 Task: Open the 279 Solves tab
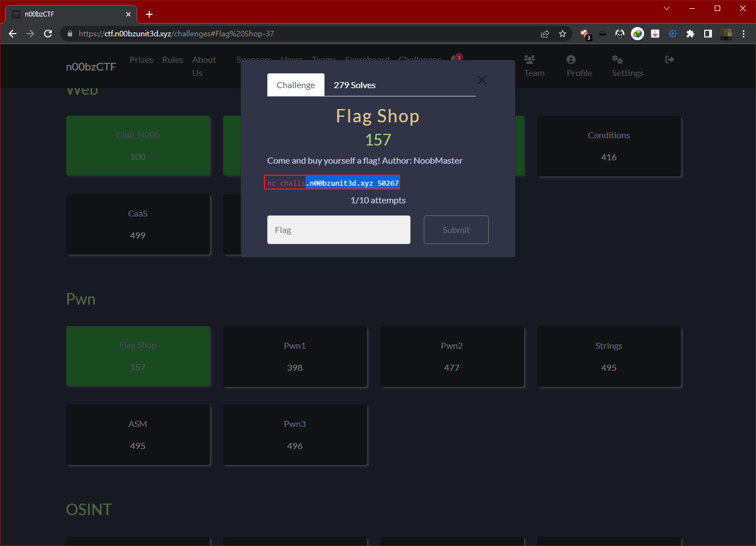pyautogui.click(x=355, y=85)
